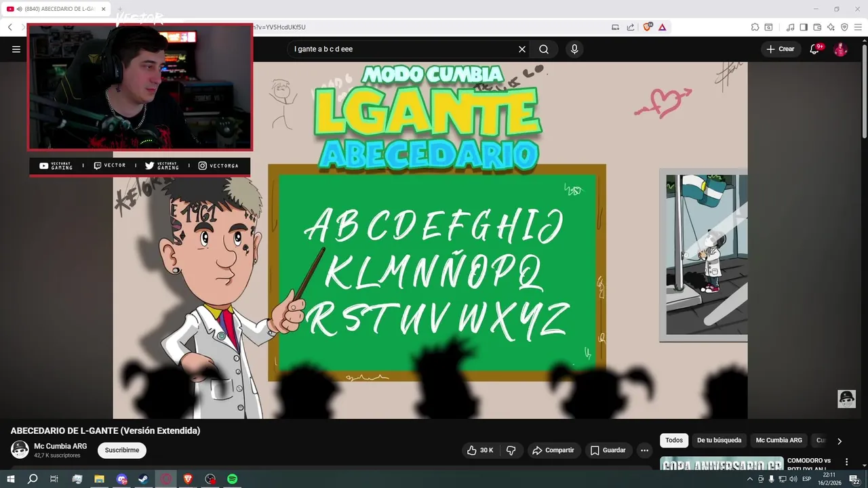Show hidden system tray icons
Image resolution: width=868 pixels, height=488 pixels.
[750, 479]
